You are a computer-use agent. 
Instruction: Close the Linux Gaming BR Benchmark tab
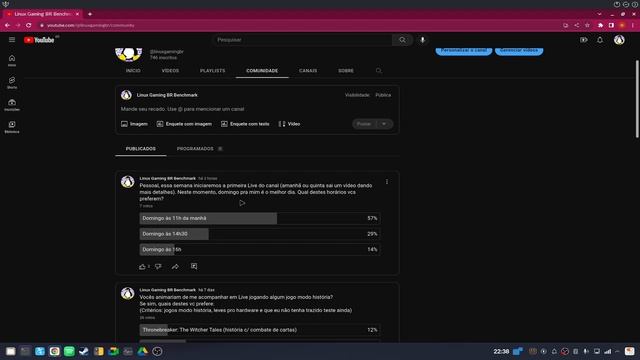(77, 14)
